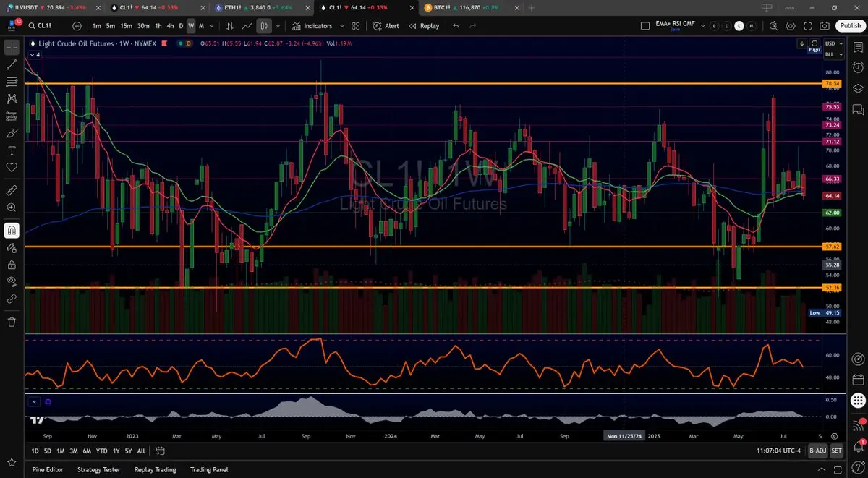This screenshot has height=478, width=868.
Task: Create an Alert
Action: [x=386, y=26]
